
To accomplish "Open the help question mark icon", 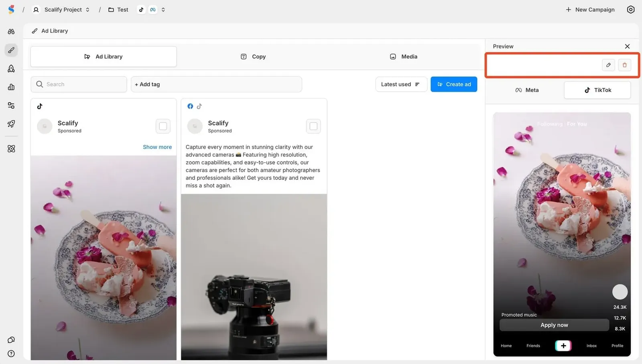I will pos(11,354).
